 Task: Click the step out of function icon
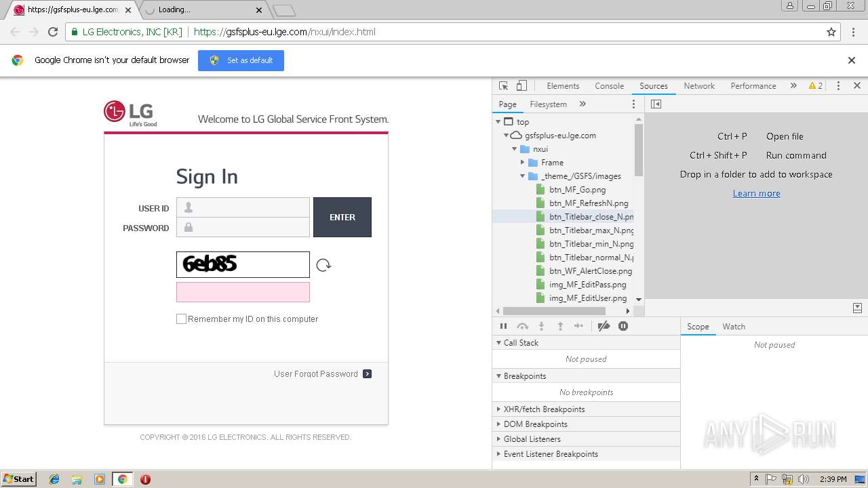pos(560,326)
